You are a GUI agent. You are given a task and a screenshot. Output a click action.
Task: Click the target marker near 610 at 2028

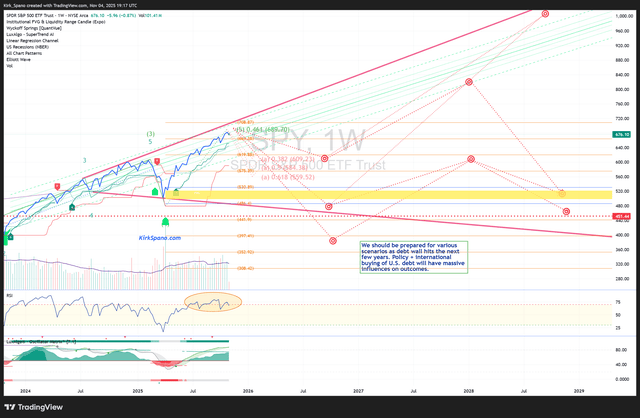click(x=471, y=159)
